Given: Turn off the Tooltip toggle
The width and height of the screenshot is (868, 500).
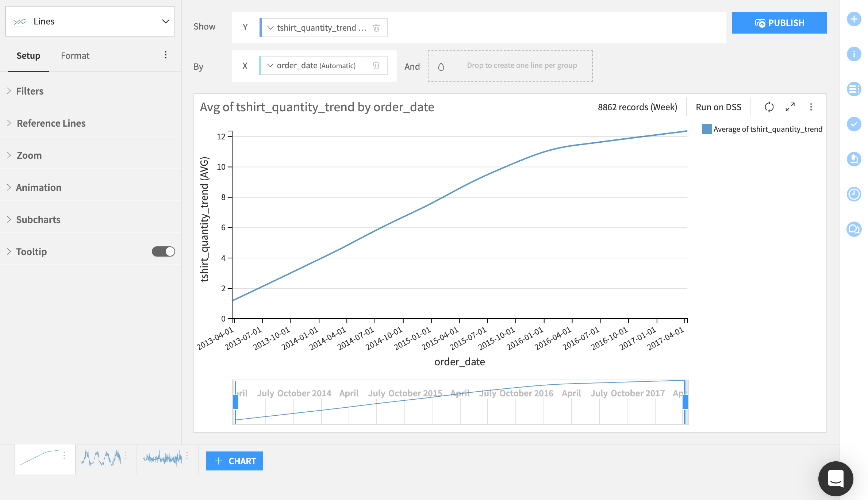Looking at the screenshot, I should 163,251.
